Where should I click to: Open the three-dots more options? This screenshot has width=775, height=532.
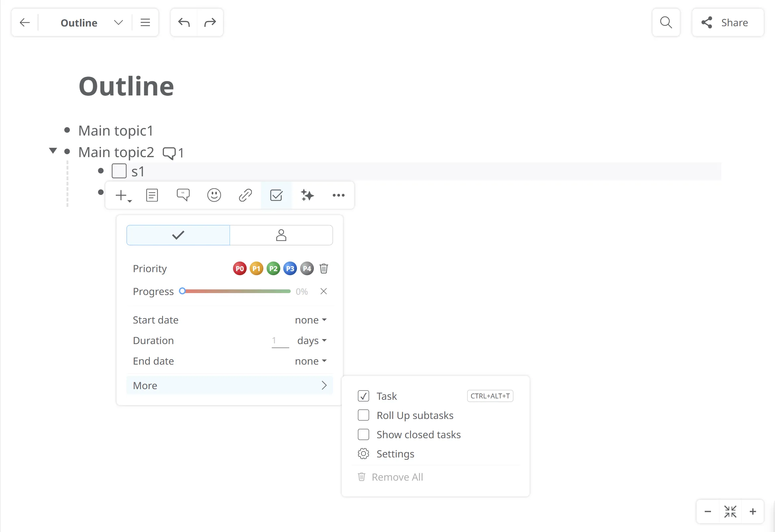338,195
